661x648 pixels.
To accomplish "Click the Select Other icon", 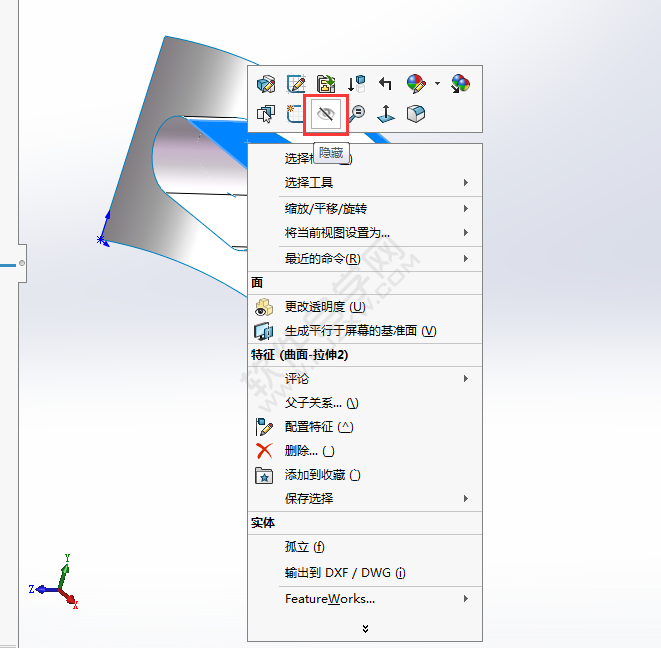I will tap(266, 114).
